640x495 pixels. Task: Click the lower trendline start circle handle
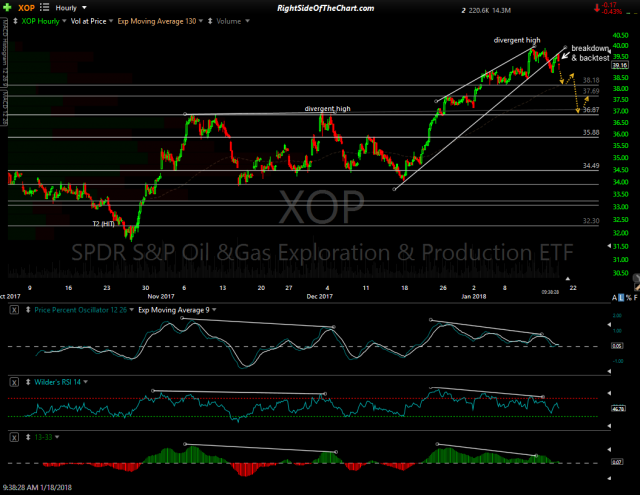pos(394,189)
